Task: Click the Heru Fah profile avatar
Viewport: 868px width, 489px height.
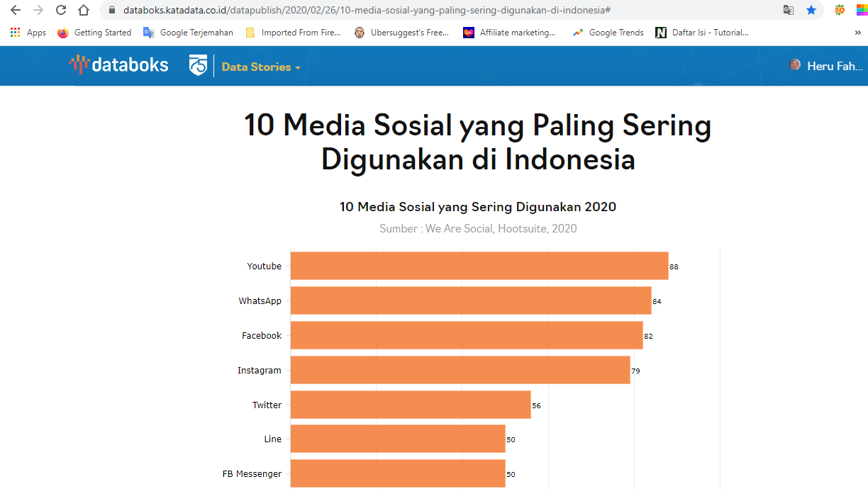Action: [795, 65]
